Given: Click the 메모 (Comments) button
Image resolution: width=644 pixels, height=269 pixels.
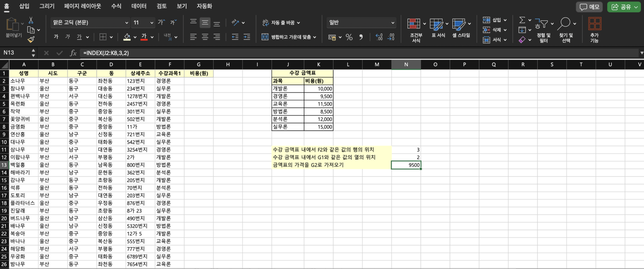Looking at the screenshot, I should [589, 7].
